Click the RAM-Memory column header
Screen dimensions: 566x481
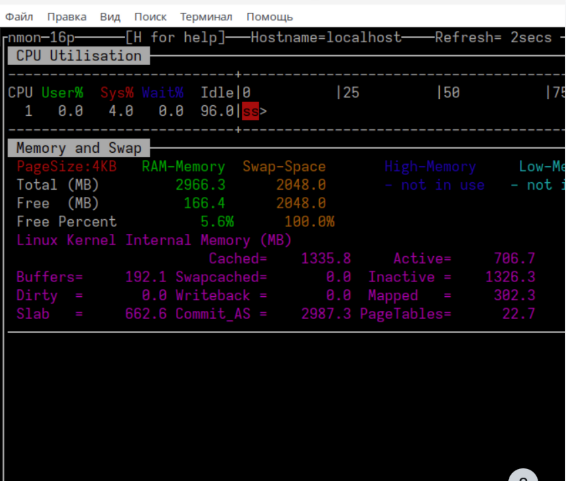pyautogui.click(x=183, y=166)
